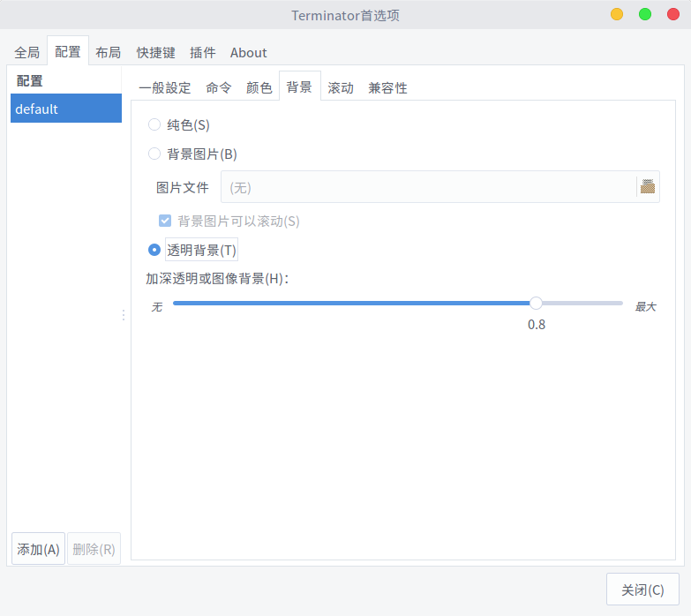Click the 加深透明或图像背景(H) label

point(217,279)
